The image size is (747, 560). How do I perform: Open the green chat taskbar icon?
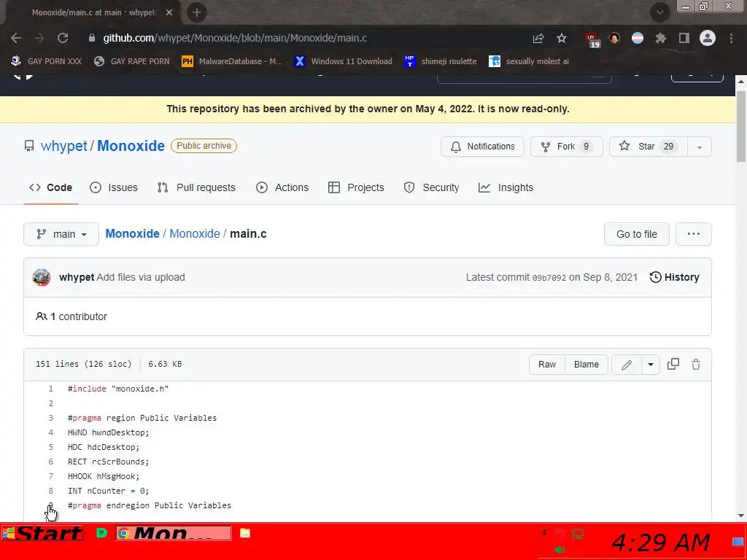pyautogui.click(x=101, y=533)
